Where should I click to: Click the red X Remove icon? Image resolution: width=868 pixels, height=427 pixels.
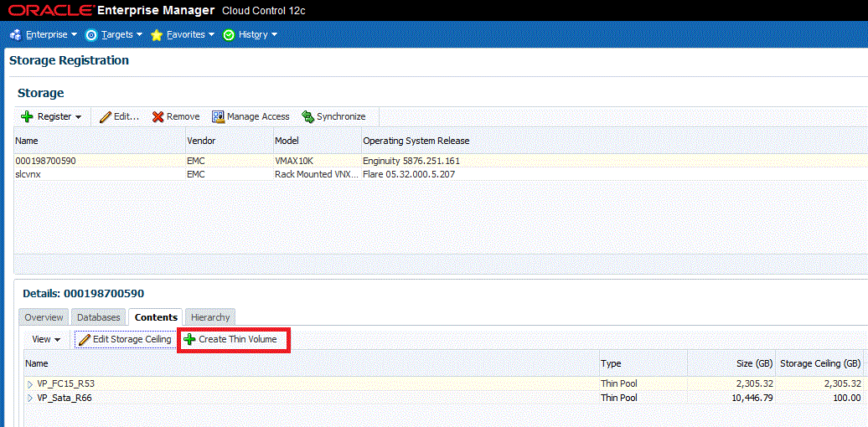click(x=158, y=116)
